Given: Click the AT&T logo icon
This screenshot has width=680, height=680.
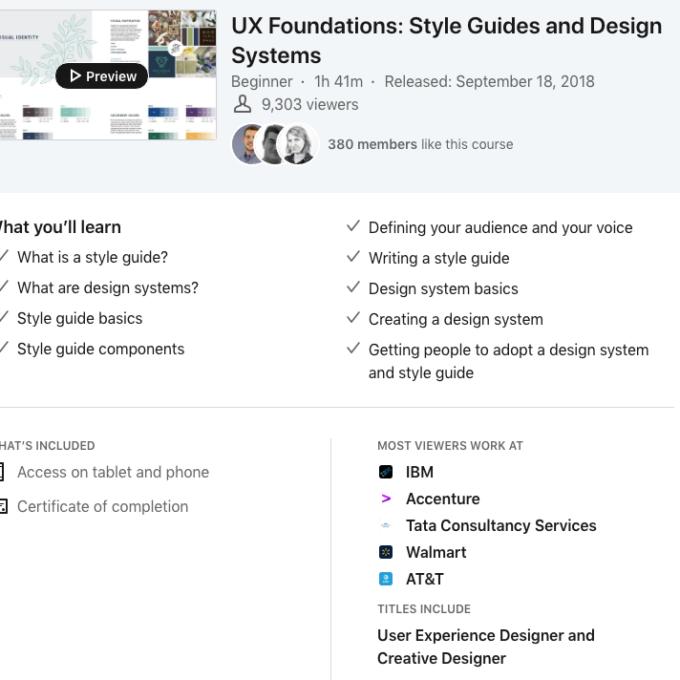Looking at the screenshot, I should pyautogui.click(x=386, y=579).
